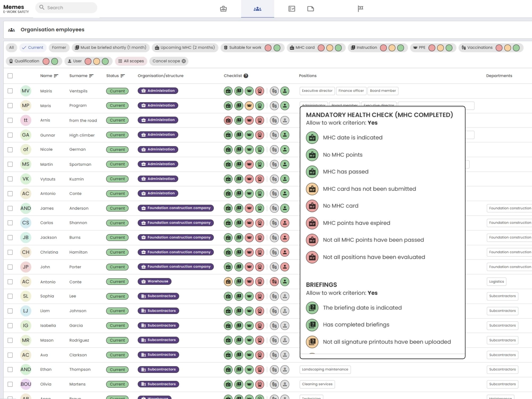Click Antonio Conte Warehouse orange MHC card icon
532x399 pixels.
tap(228, 281)
